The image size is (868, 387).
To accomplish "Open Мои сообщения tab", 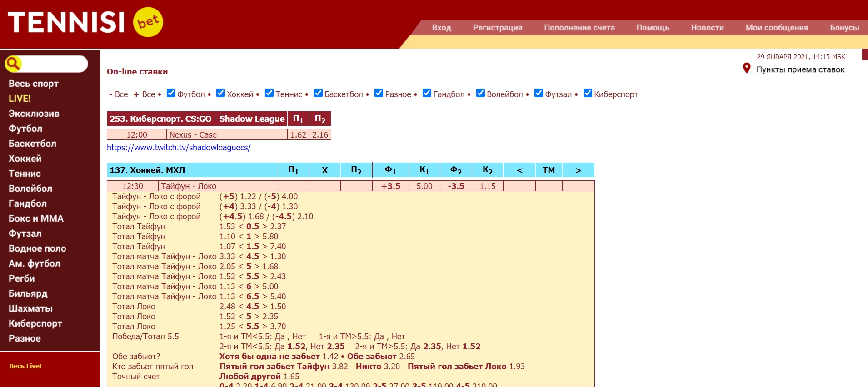I will coord(777,28).
